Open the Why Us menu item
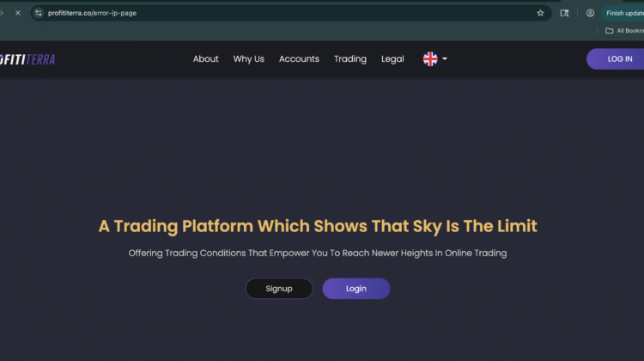Image resolution: width=644 pixels, height=361 pixels. point(248,59)
